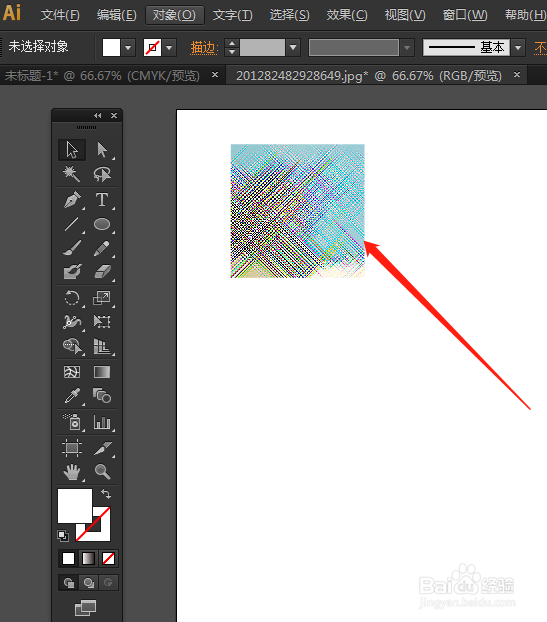Enable Draw Normal mode

(69, 583)
